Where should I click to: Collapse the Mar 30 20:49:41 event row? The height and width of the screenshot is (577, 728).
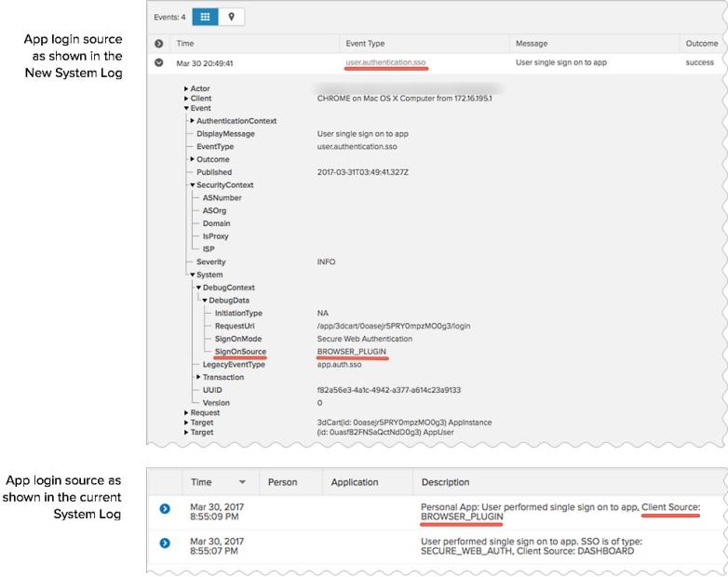159,62
